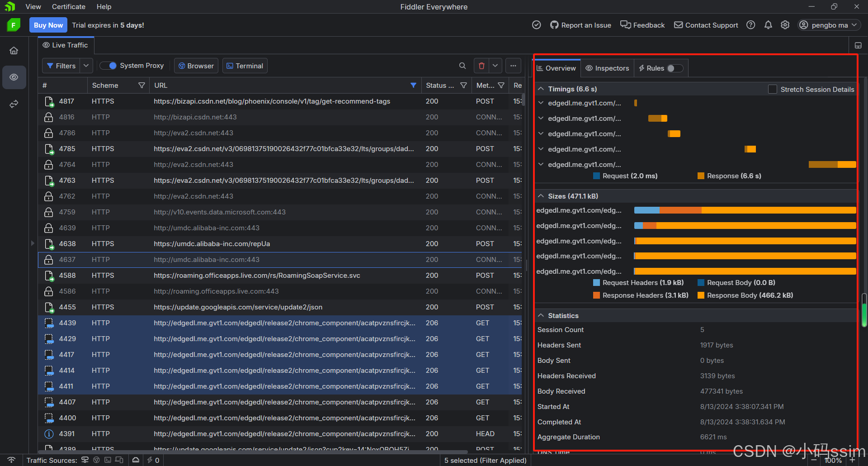Click the remote devices traffic source icon
This screenshot has width=868, height=466.
point(119,460)
